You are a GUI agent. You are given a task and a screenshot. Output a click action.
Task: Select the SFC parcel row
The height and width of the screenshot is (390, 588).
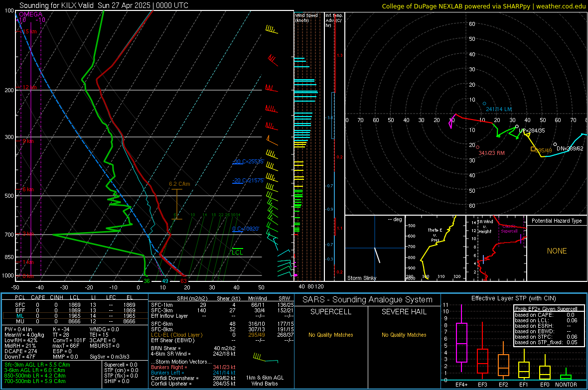click(75, 305)
